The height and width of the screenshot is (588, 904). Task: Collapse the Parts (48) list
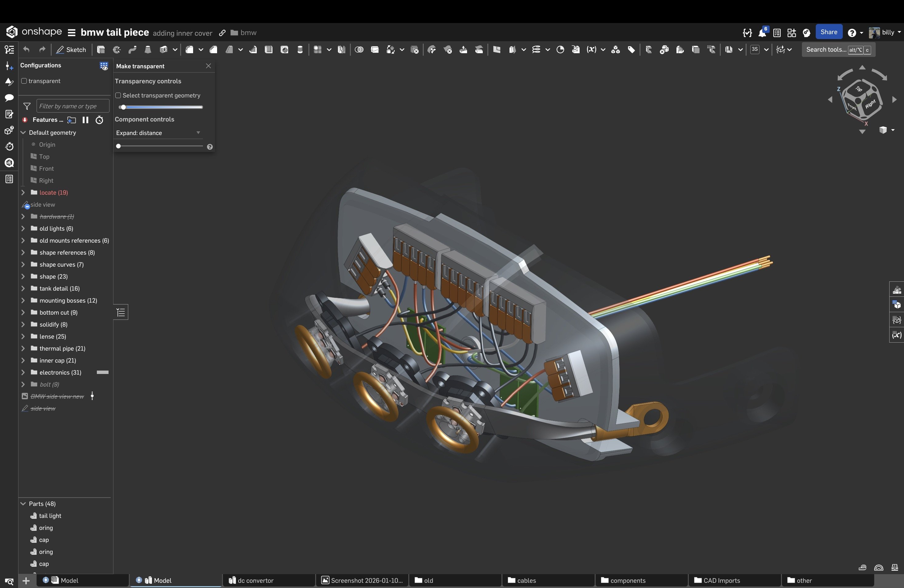23,504
